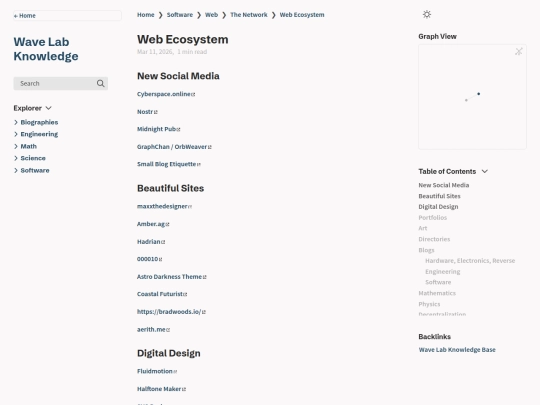Open the Wave Lab Knowledge title link
Screen dimensions: 540x405
tap(46, 49)
